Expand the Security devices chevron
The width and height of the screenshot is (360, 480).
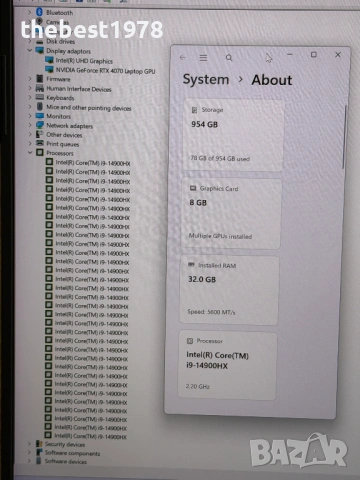click(29, 444)
